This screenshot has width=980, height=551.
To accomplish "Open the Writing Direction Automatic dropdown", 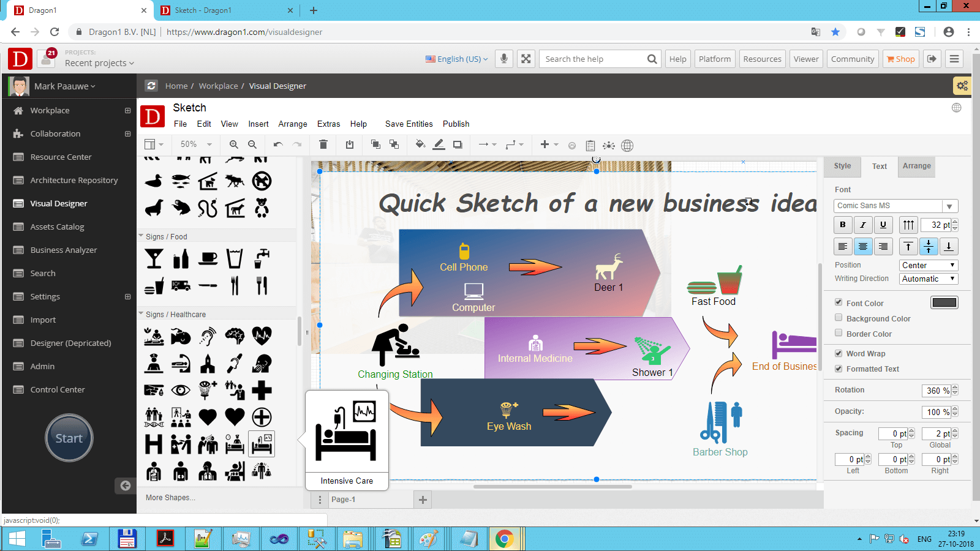I will point(929,279).
